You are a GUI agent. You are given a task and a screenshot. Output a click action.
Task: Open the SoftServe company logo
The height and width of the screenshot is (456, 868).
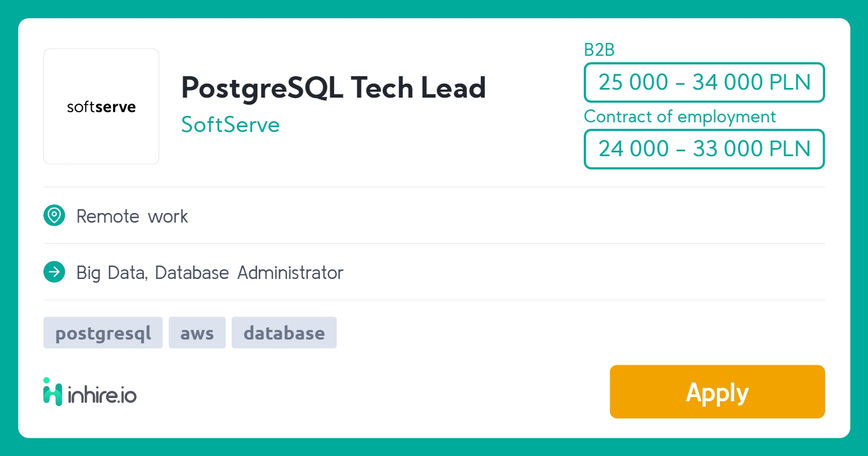[x=101, y=106]
